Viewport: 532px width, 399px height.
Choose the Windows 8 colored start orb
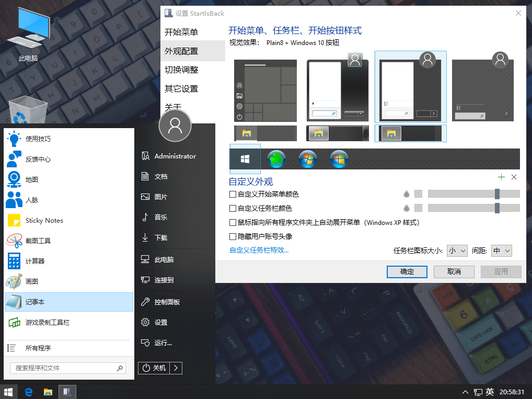click(339, 159)
